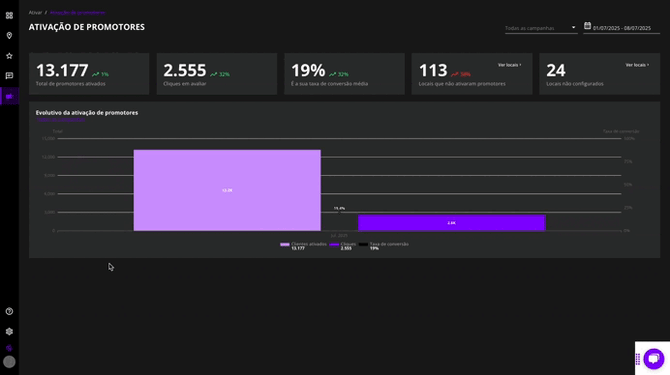Image resolution: width=670 pixels, height=375 pixels.
Task: Open the date range field 01/07/2025 - 08/07/2025
Action: pyautogui.click(x=622, y=28)
